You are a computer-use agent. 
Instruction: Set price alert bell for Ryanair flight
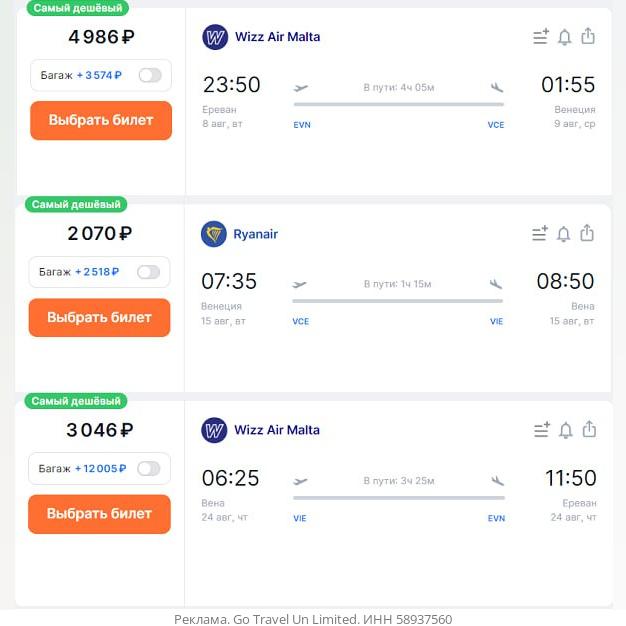click(x=564, y=234)
